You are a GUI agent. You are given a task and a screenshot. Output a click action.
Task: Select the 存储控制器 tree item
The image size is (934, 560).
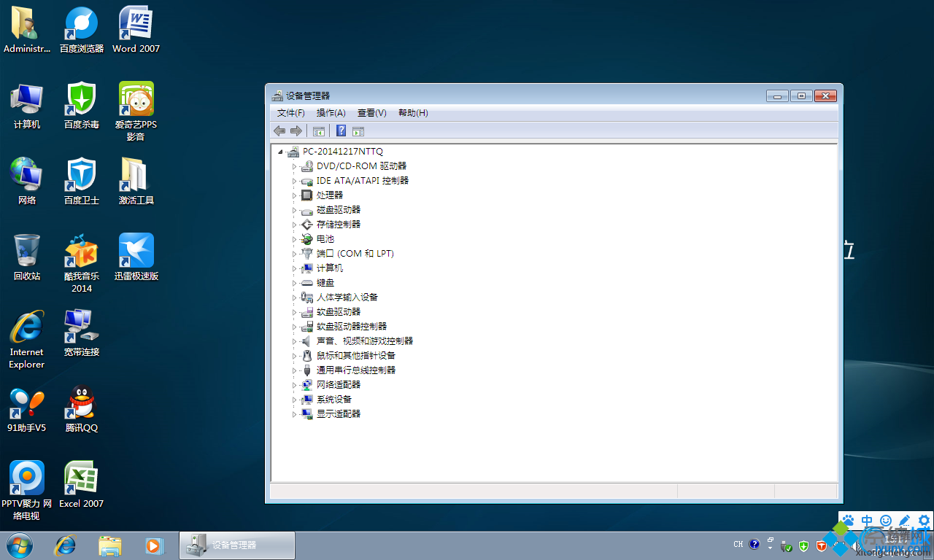click(339, 225)
